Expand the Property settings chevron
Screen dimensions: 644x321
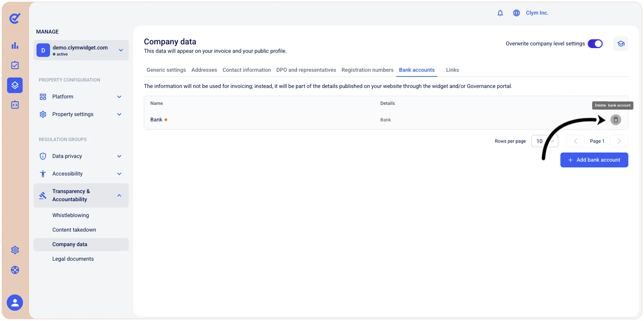119,114
